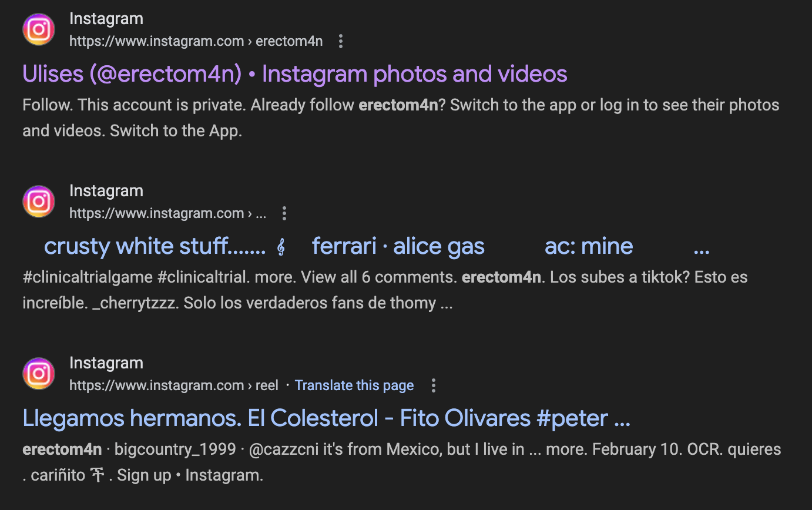Click the instagram.com › erectom4n URL text
This screenshot has width=812, height=510.
click(196, 41)
